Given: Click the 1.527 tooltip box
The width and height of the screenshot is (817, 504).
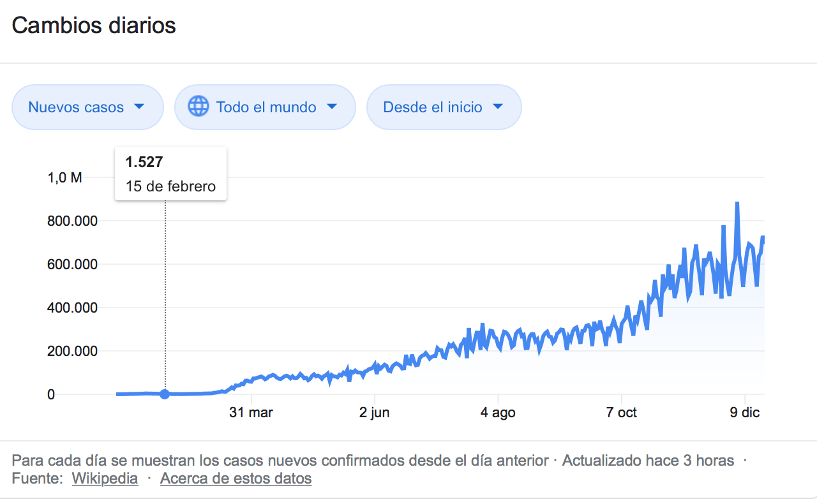Looking at the screenshot, I should coord(170,174).
